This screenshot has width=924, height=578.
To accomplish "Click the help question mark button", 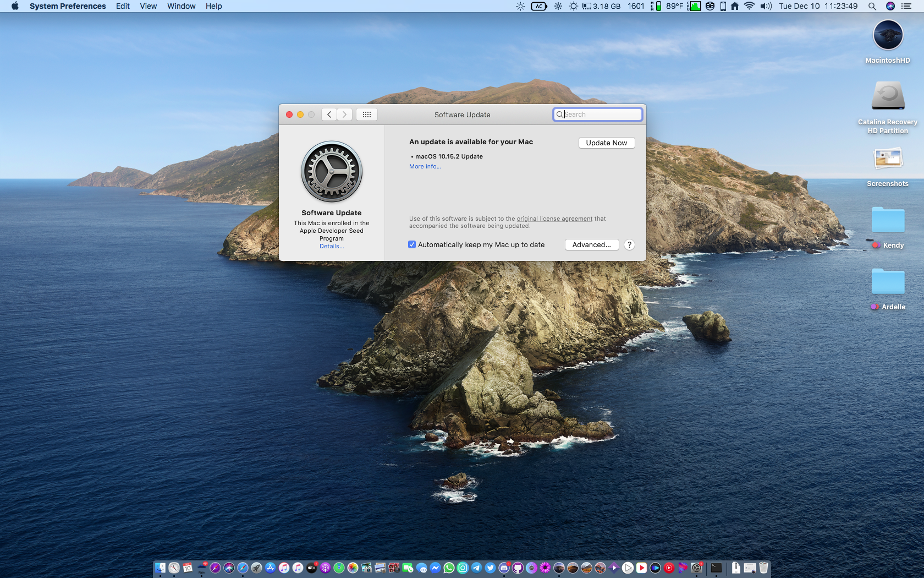I will tap(629, 245).
